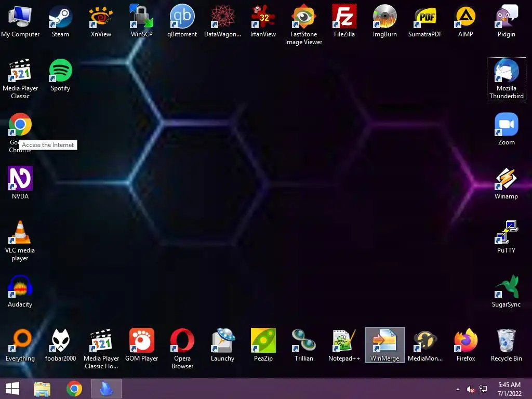This screenshot has width=532, height=399.
Task: Open File Explorer from the taskbar
Action: pos(42,389)
